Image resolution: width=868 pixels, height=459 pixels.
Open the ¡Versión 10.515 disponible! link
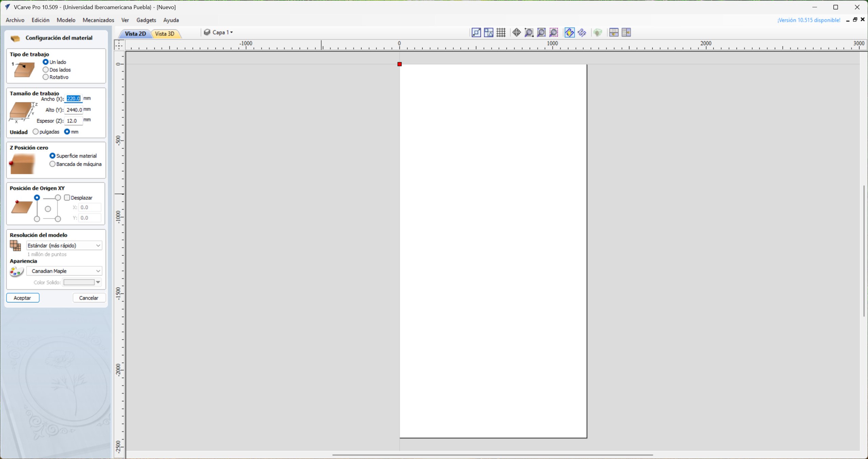pos(808,20)
